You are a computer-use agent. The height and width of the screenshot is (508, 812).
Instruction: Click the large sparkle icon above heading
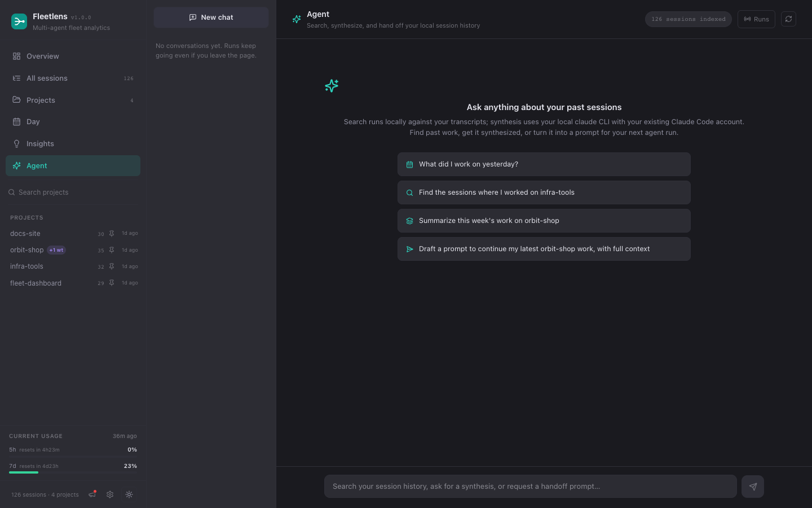pos(332,86)
